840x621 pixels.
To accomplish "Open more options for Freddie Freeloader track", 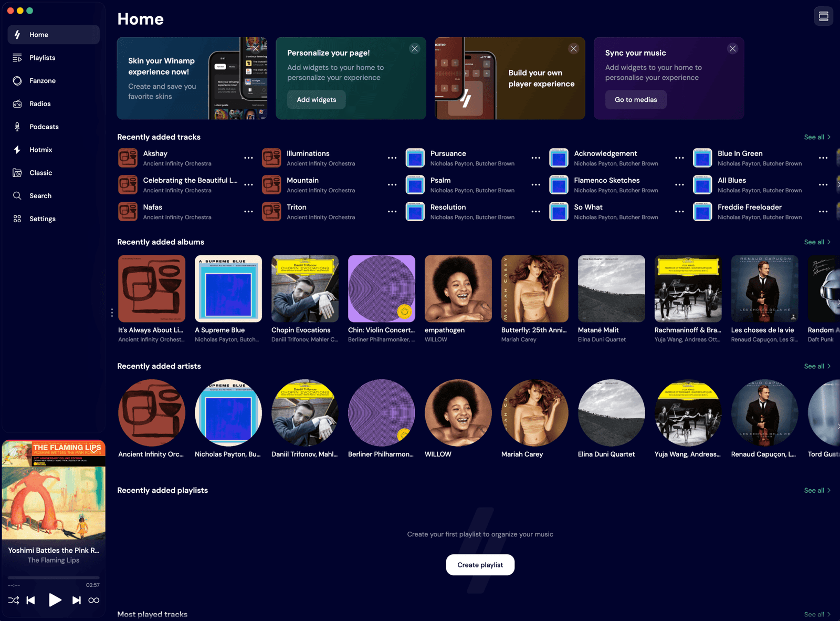I will 823,211.
